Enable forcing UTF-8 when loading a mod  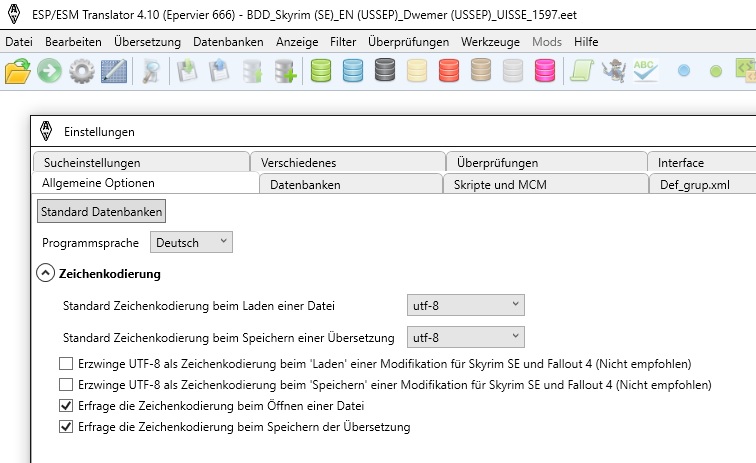click(67, 363)
